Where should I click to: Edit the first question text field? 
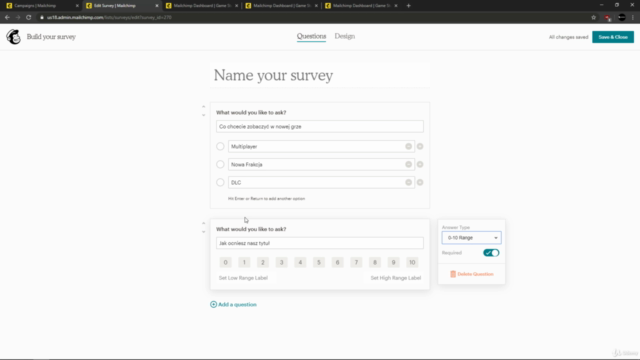coord(320,127)
